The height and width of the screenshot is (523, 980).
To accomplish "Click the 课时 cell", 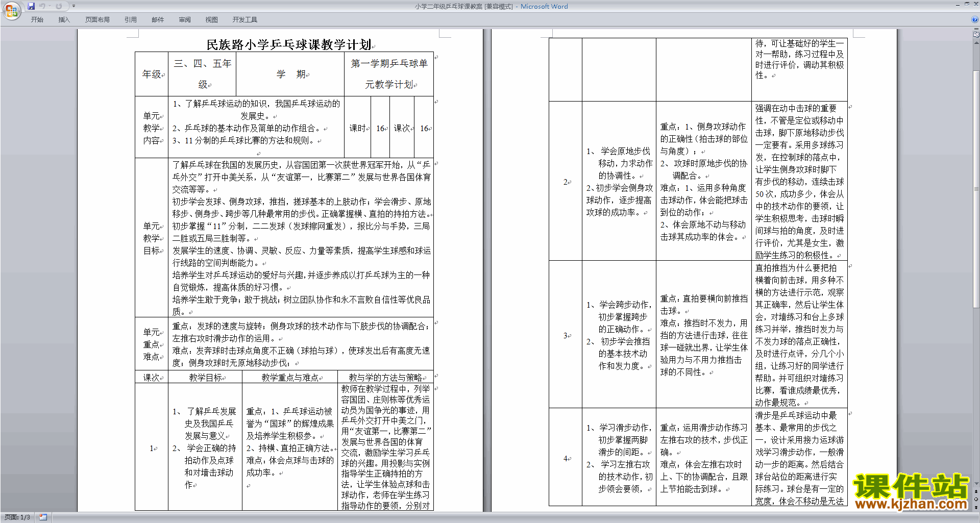I will pos(358,128).
